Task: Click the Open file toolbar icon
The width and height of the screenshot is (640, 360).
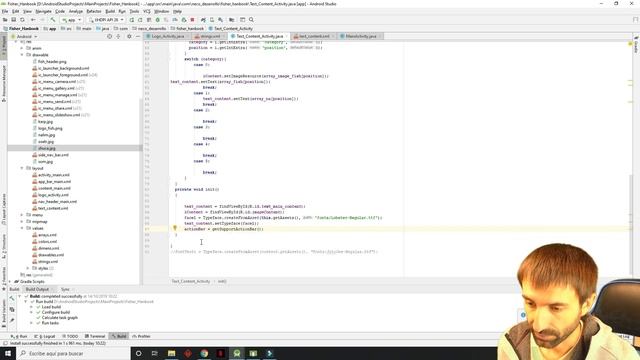Action: (5, 20)
